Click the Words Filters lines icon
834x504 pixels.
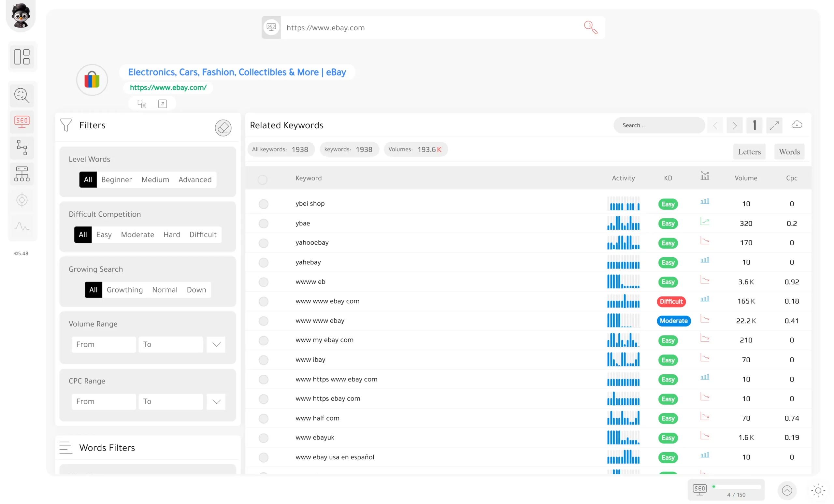click(x=66, y=447)
